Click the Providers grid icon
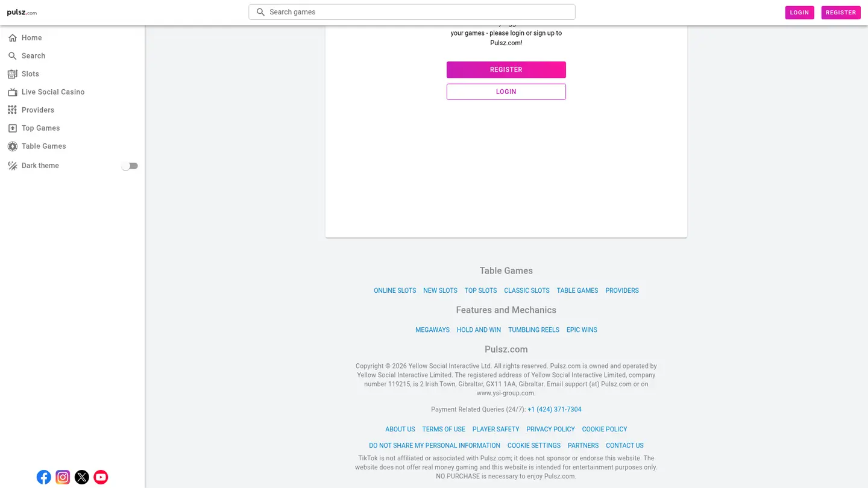The height and width of the screenshot is (488, 868). tap(12, 110)
